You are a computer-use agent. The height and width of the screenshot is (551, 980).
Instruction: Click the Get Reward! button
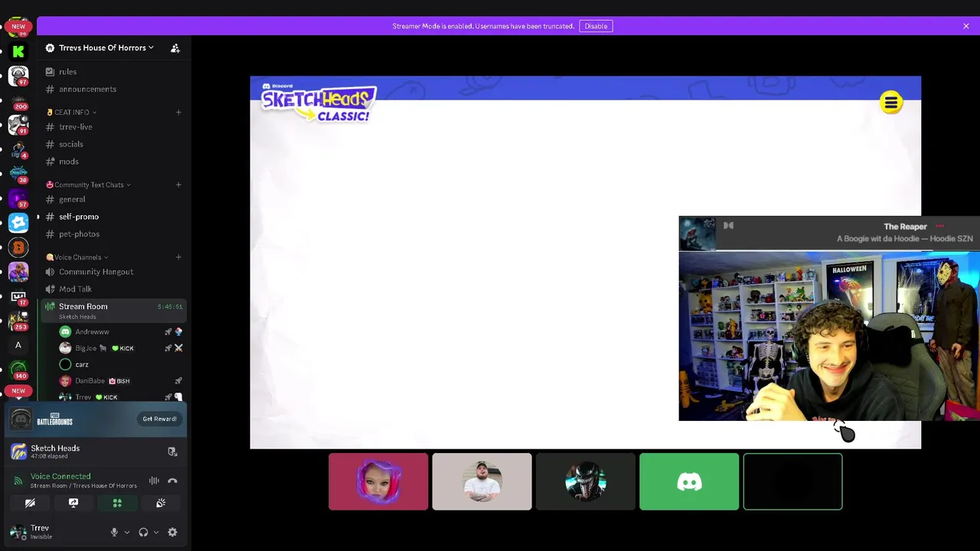(159, 419)
